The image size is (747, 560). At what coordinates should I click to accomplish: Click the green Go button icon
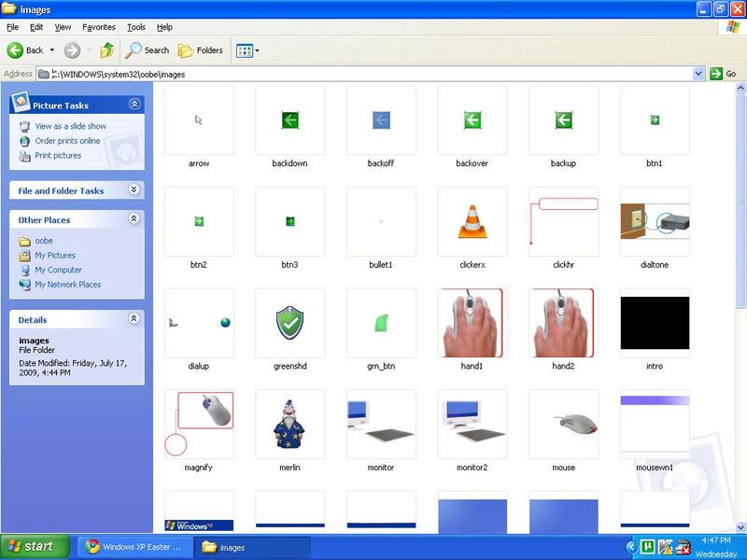(716, 74)
